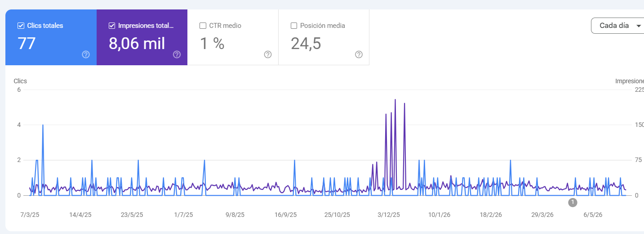Click the CTR medio label text
This screenshot has width=644, height=234.
[225, 26]
